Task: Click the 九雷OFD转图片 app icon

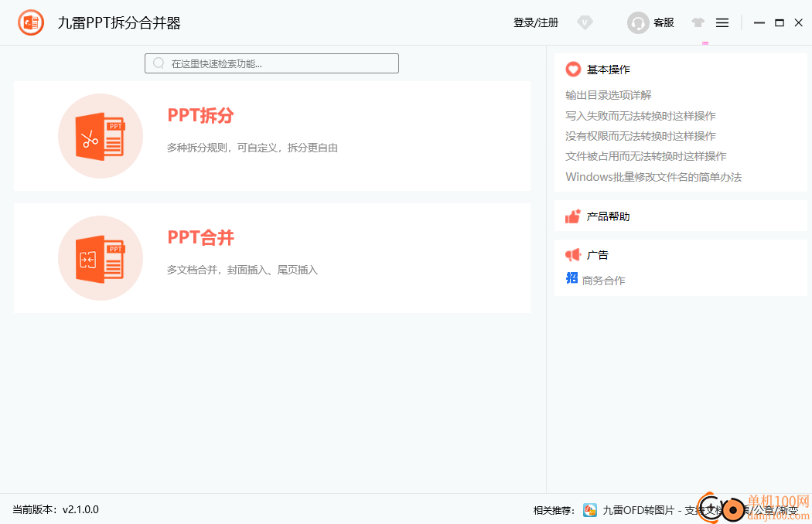Action: [590, 510]
